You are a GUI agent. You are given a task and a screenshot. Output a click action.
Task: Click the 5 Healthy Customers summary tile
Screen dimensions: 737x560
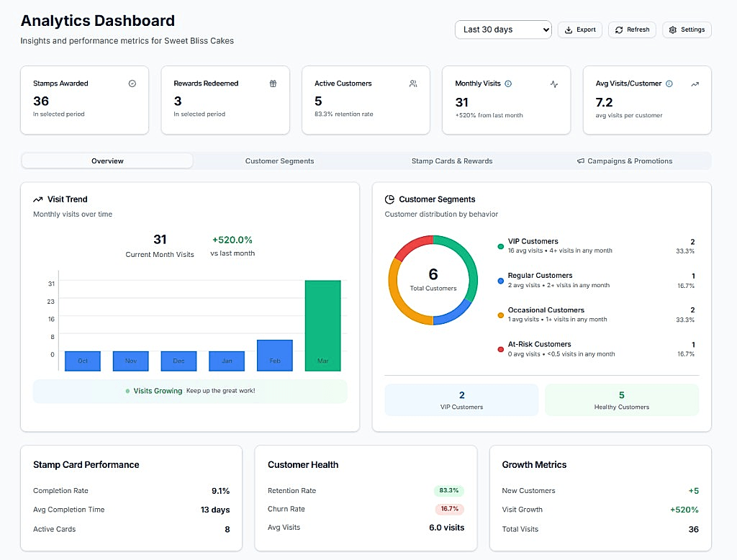622,400
